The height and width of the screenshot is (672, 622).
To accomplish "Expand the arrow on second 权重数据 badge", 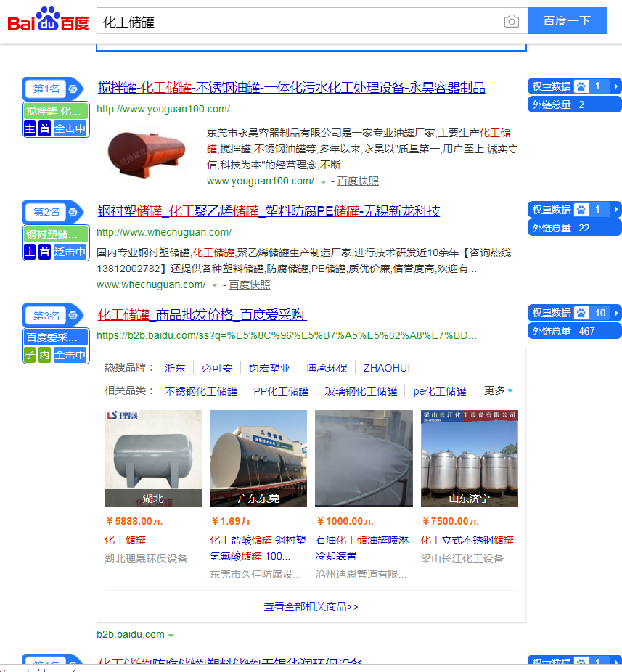I will coord(615,210).
